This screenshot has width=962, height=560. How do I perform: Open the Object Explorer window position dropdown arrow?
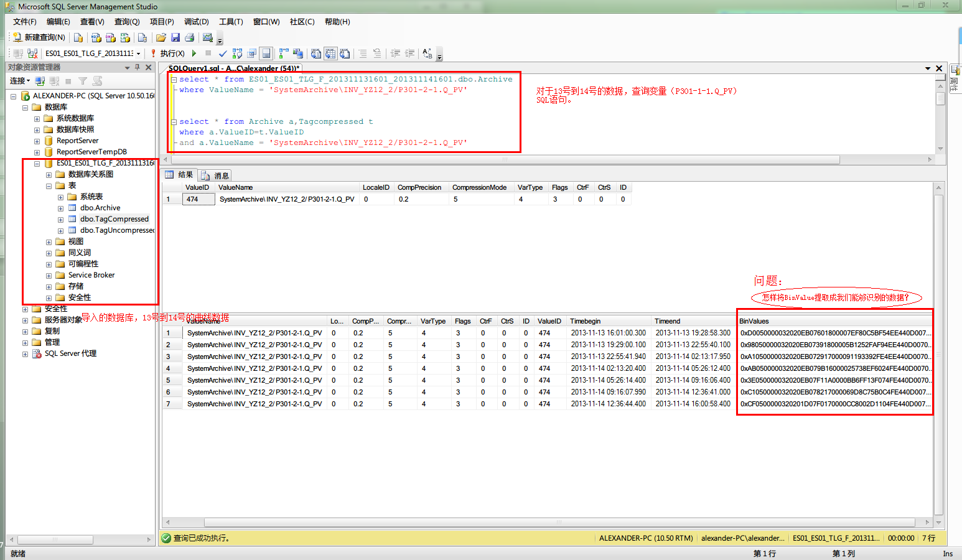pyautogui.click(x=128, y=67)
